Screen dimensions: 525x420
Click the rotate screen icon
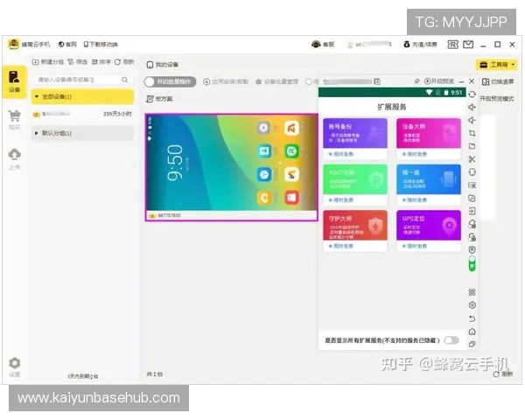[472, 94]
